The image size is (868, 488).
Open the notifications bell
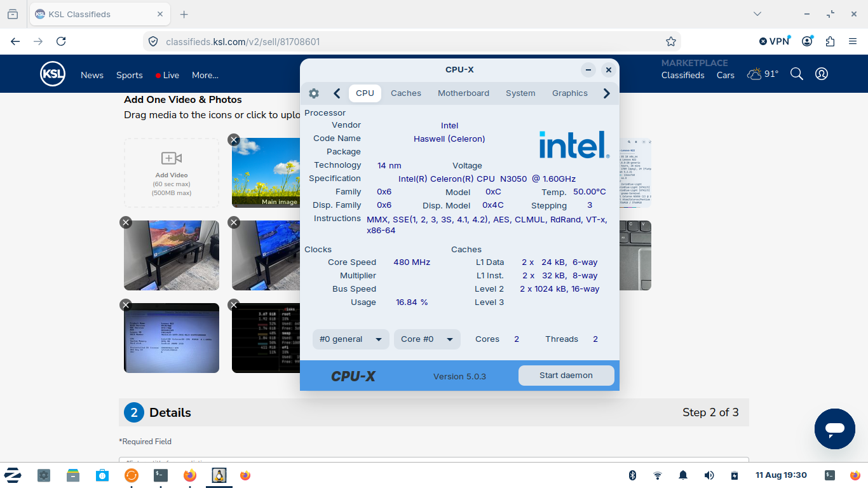pos(683,475)
